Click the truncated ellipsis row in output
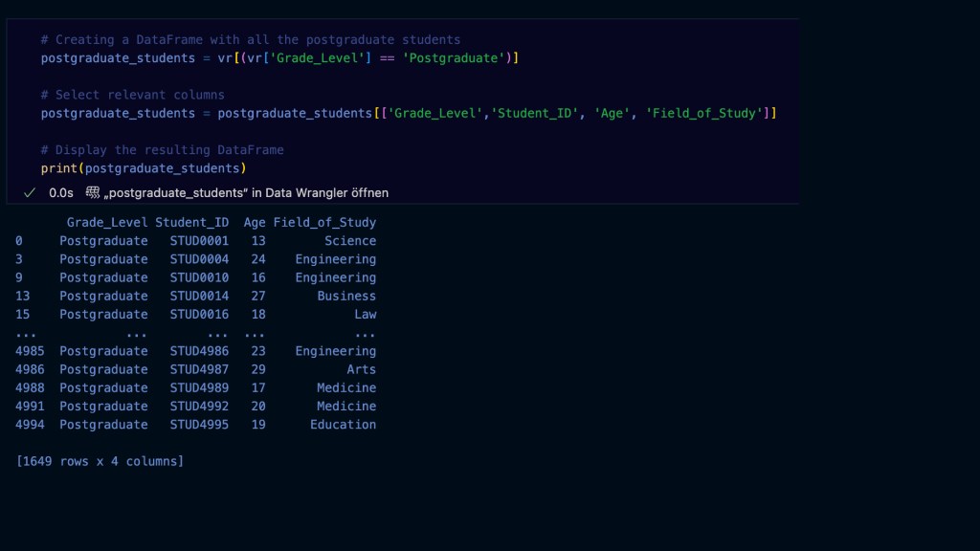 [196, 333]
